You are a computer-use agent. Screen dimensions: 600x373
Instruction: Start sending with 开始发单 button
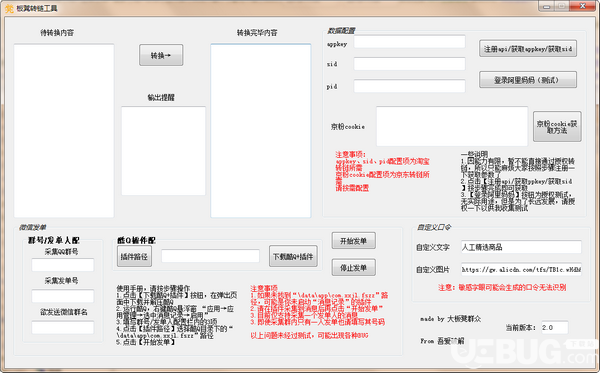point(354,241)
